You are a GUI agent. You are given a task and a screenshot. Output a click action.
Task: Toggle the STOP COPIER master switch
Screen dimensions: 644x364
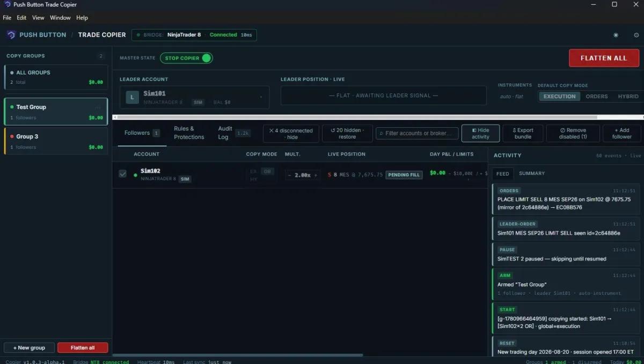pyautogui.click(x=186, y=58)
